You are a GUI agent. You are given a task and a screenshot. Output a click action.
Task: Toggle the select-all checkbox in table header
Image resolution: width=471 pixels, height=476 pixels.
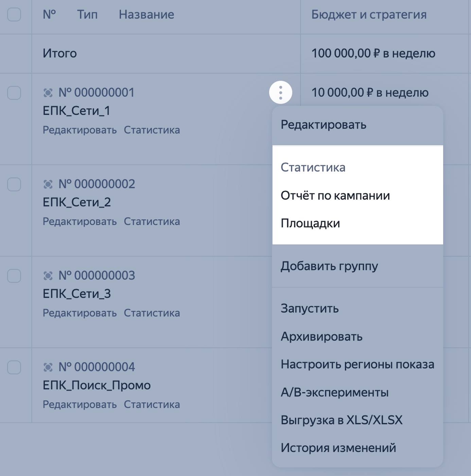14,15
